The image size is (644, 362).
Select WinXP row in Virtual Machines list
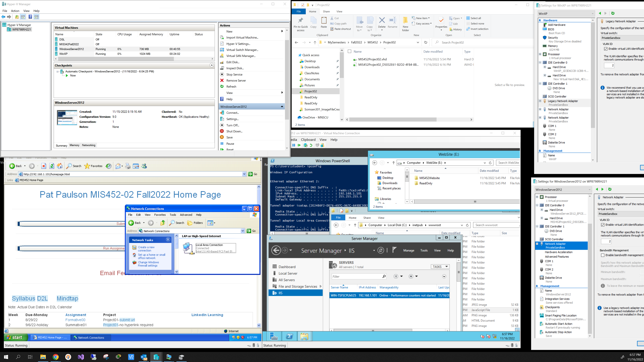point(134,54)
